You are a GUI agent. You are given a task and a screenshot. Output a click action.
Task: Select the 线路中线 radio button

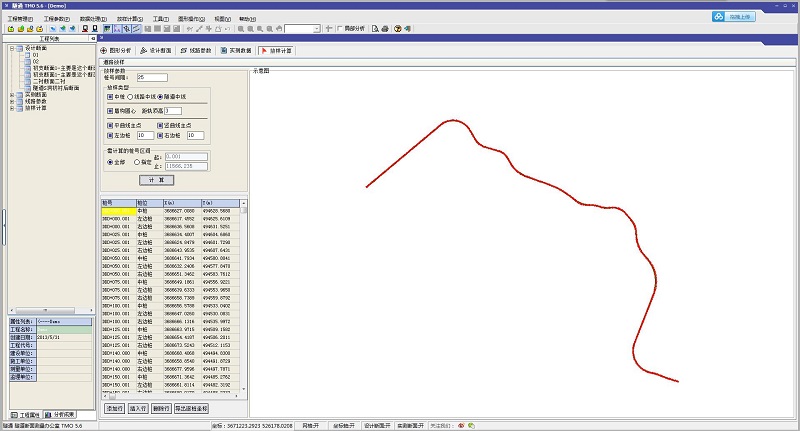click(x=130, y=97)
